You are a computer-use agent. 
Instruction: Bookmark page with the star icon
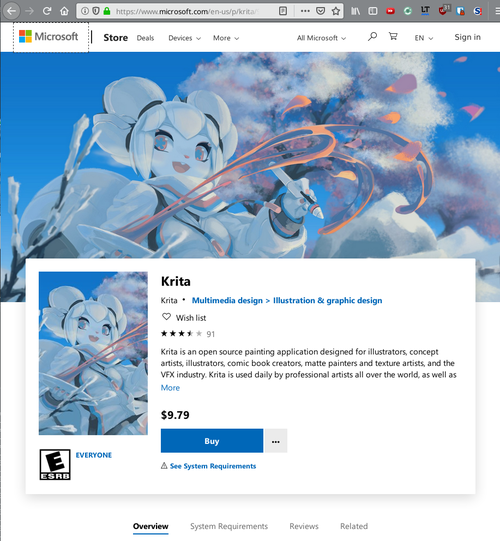[336, 11]
